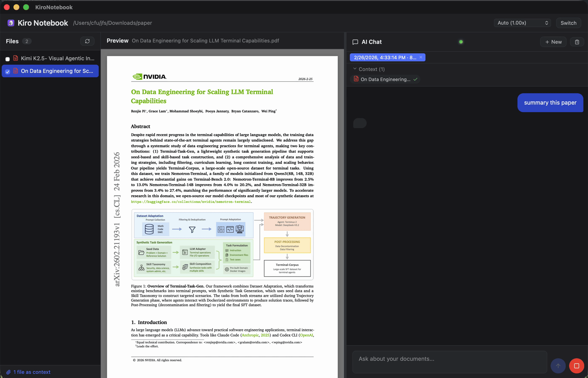The image size is (588, 378).
Task: Click the green connection status dot
Action: tap(461, 42)
